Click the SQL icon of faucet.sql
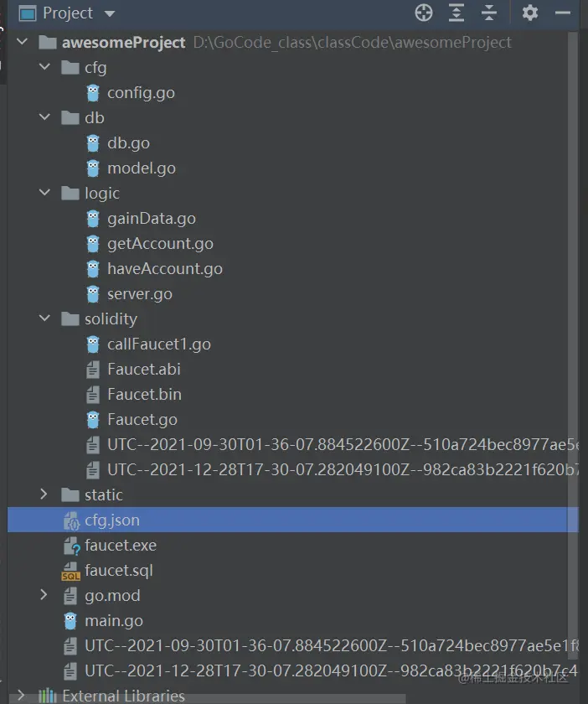The height and width of the screenshot is (704, 588). click(70, 571)
